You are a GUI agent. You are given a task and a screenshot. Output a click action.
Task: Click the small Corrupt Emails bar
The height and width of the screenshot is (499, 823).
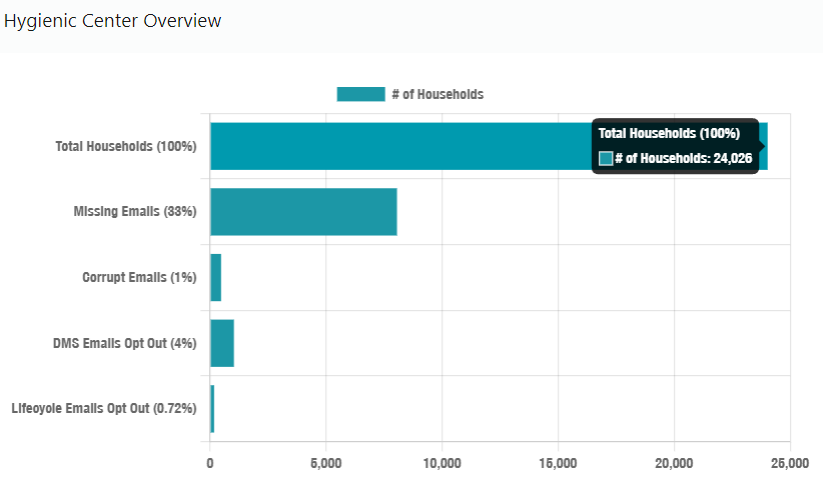(x=215, y=277)
